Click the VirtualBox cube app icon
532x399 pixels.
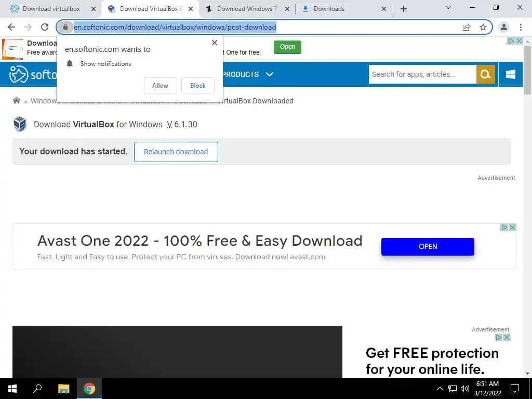(20, 124)
